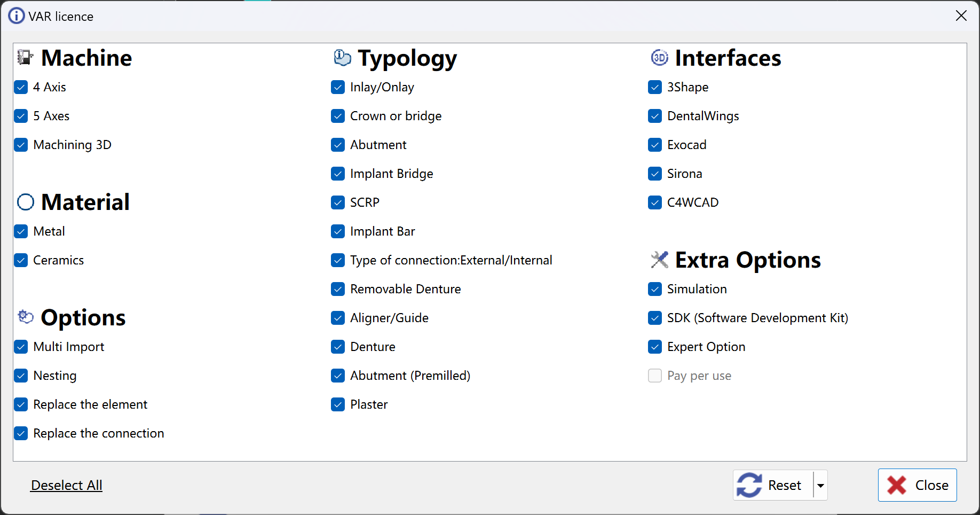This screenshot has height=515, width=980.
Task: Click the VAR licence title text
Action: click(61, 17)
